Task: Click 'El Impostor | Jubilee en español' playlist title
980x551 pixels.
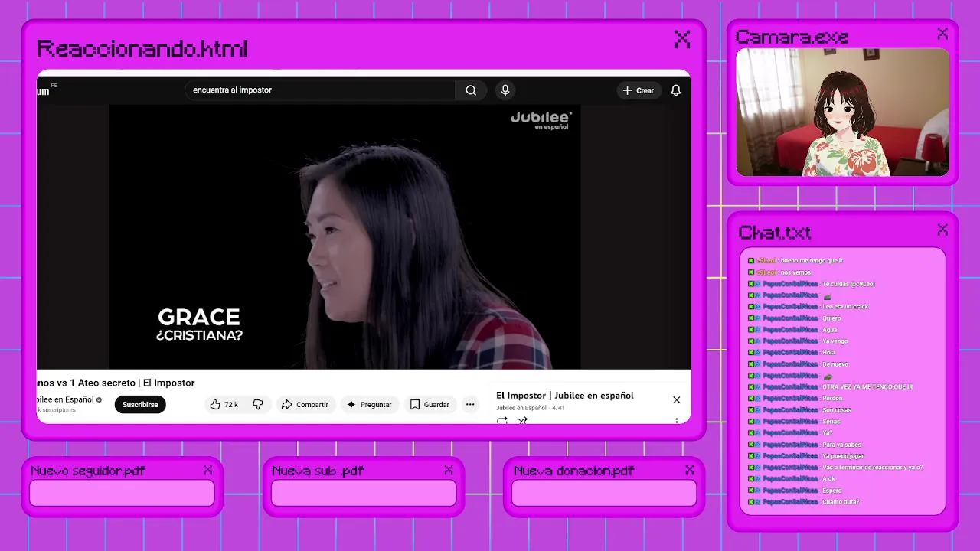Action: (565, 396)
